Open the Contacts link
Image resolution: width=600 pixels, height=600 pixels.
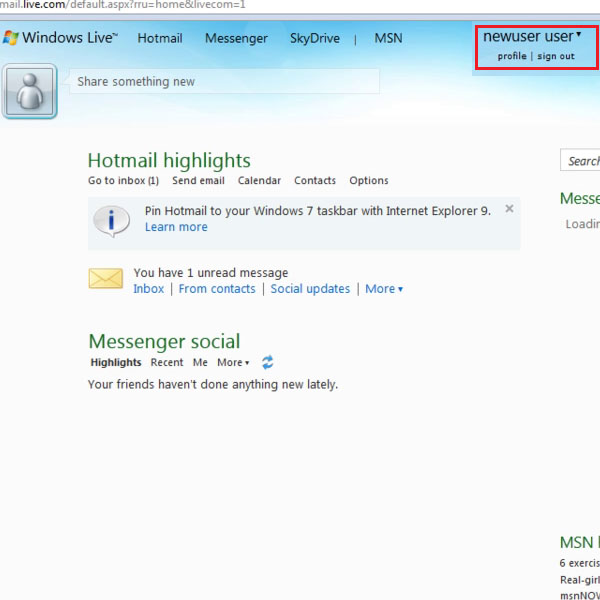click(x=315, y=181)
